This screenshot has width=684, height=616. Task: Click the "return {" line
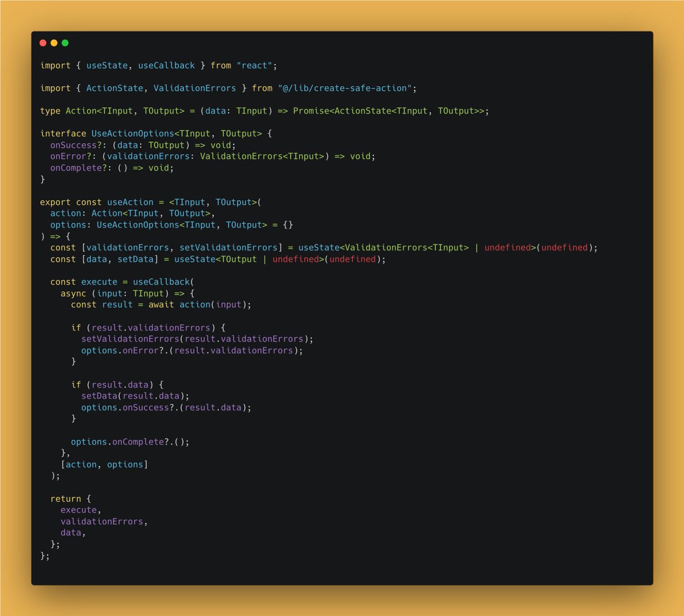(x=71, y=499)
